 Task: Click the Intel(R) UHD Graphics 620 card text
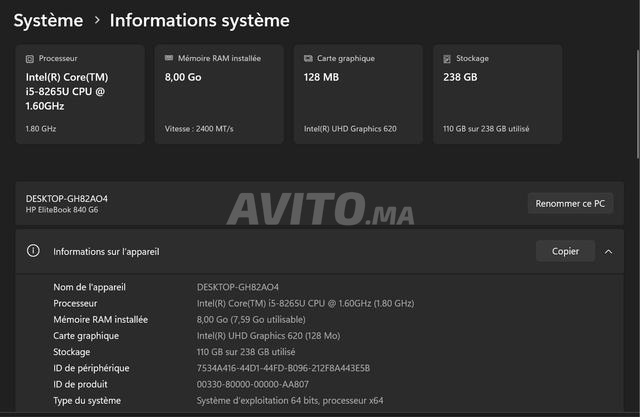click(350, 129)
